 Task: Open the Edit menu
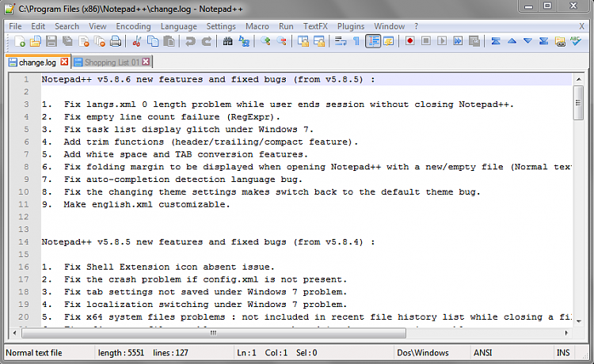pyautogui.click(x=38, y=26)
